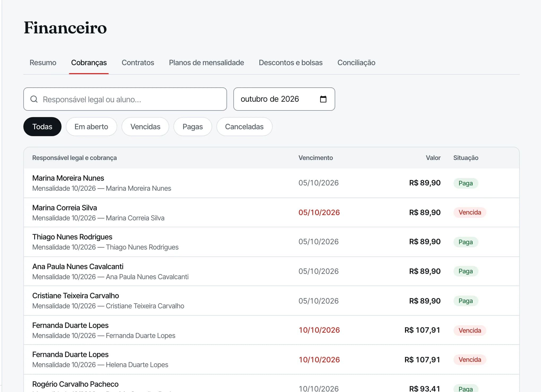Go to Planos de mensalidade tab

(x=206, y=63)
